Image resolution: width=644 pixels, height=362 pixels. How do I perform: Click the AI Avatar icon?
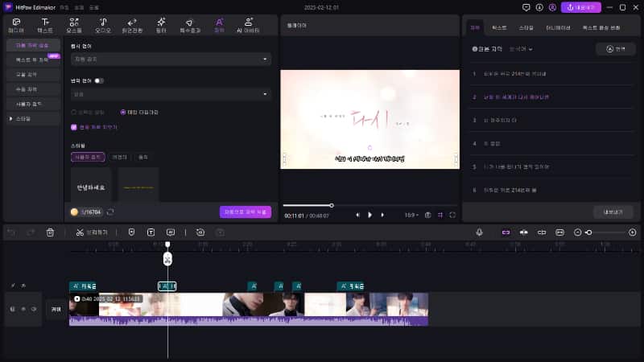point(248,24)
